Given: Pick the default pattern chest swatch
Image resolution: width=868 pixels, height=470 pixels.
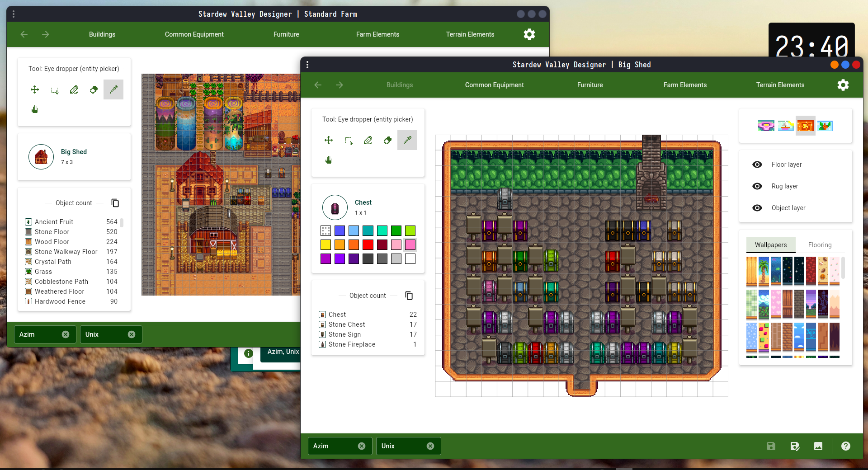Looking at the screenshot, I should (x=325, y=231).
